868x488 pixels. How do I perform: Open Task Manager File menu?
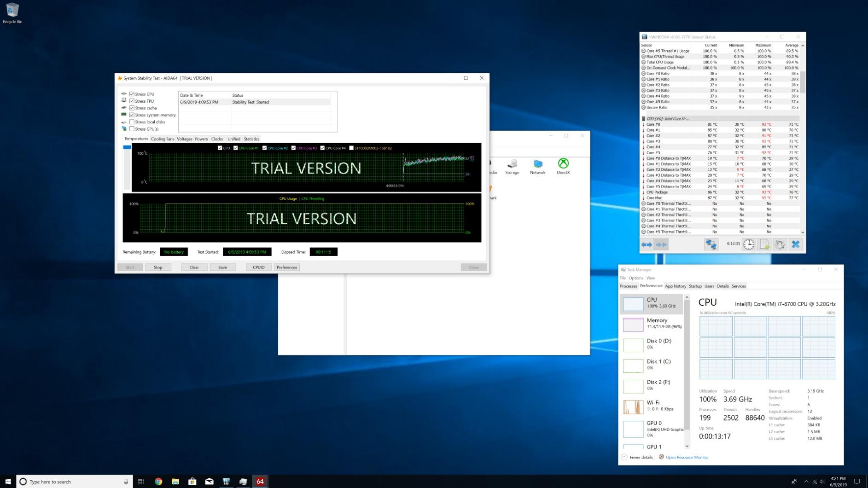(x=623, y=278)
